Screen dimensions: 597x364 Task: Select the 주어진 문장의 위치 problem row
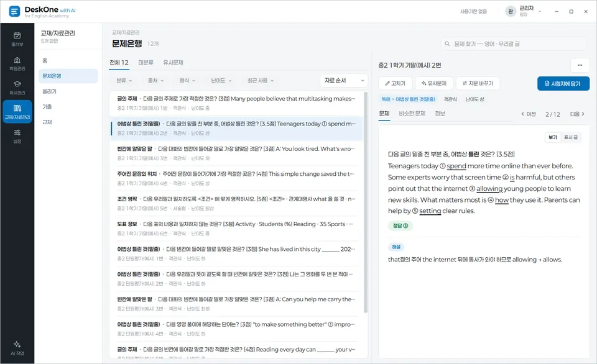coord(236,178)
